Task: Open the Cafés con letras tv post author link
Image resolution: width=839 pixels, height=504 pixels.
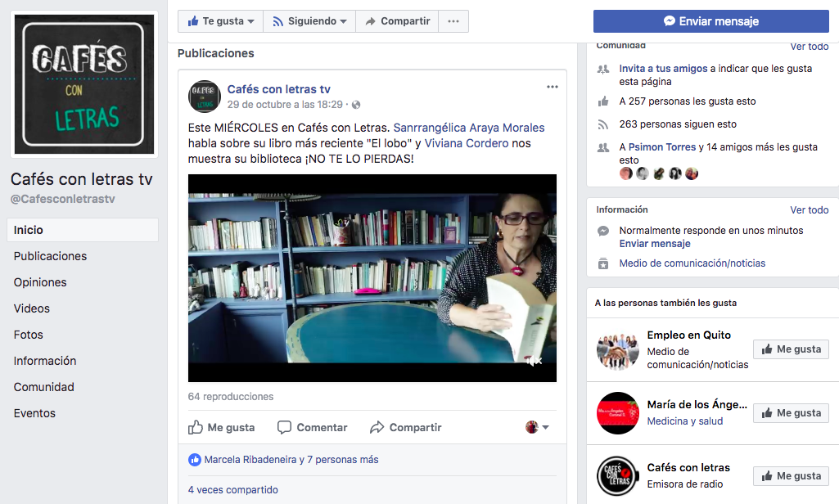Action: pyautogui.click(x=279, y=89)
